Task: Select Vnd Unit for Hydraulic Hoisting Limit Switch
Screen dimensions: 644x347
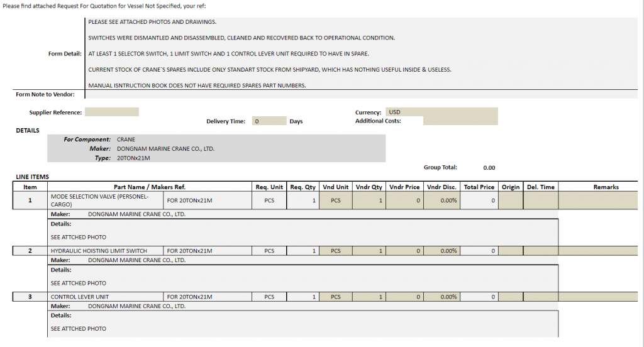Action: (336, 251)
